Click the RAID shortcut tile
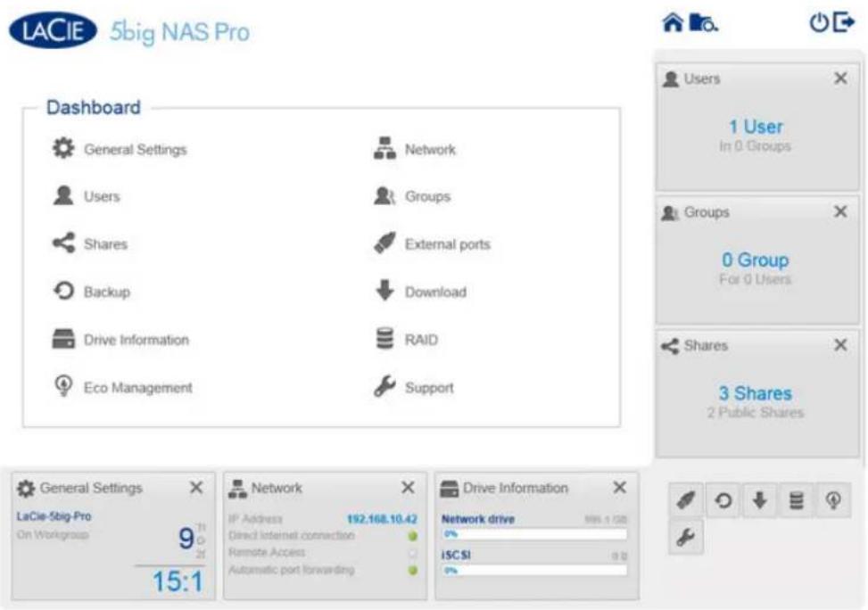The width and height of the screenshot is (868, 610). point(796,500)
